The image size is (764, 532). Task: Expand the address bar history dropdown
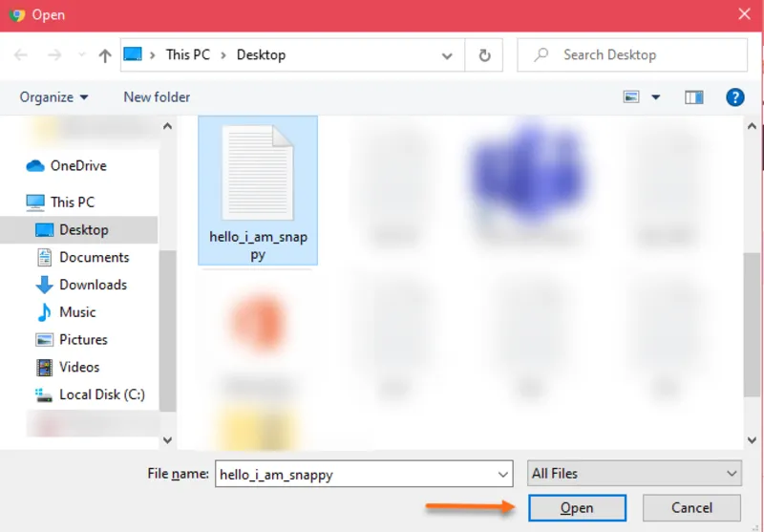[x=447, y=55]
